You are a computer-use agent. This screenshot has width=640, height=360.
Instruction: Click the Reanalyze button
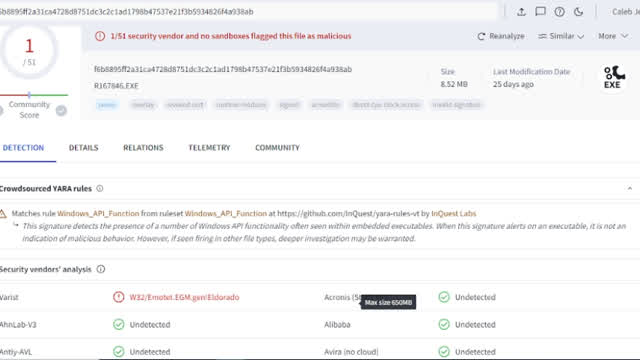tap(501, 36)
